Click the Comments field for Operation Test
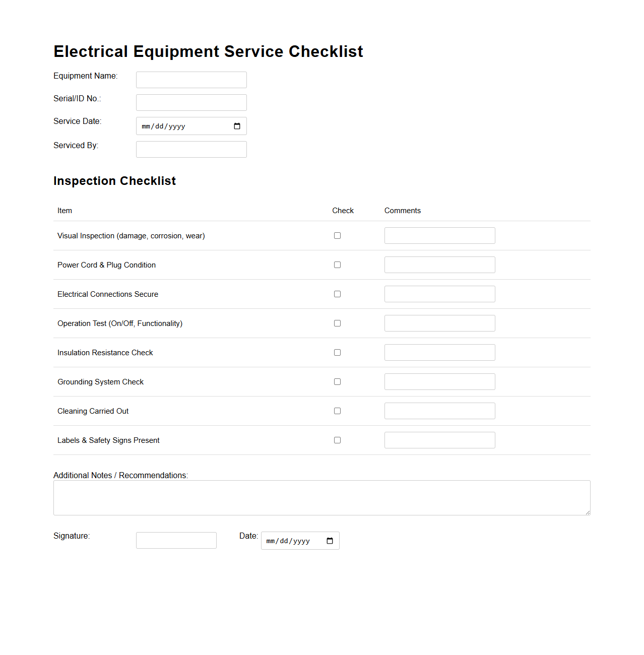The width and height of the screenshot is (644, 655). tap(439, 323)
